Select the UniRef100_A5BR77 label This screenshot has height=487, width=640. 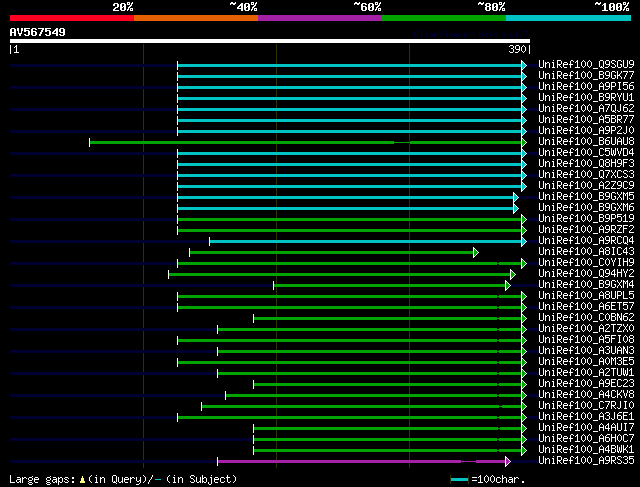(586, 120)
